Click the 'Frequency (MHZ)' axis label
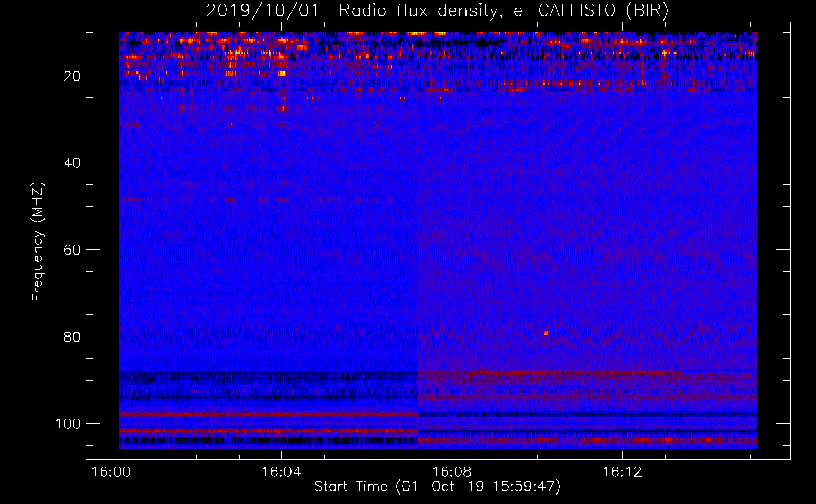Image resolution: width=816 pixels, height=504 pixels. pyautogui.click(x=38, y=241)
